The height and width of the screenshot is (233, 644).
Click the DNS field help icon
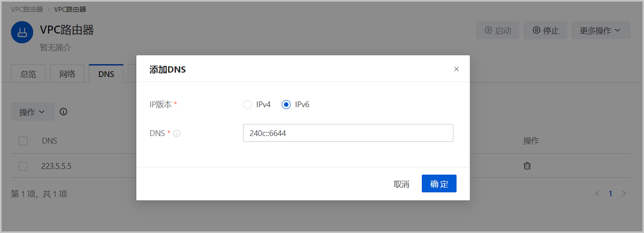click(177, 133)
